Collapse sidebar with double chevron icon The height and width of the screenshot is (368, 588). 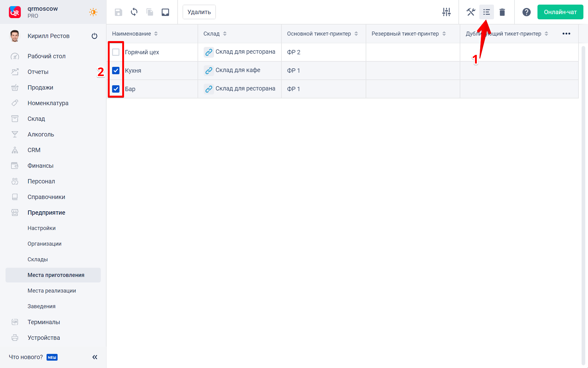(95, 357)
